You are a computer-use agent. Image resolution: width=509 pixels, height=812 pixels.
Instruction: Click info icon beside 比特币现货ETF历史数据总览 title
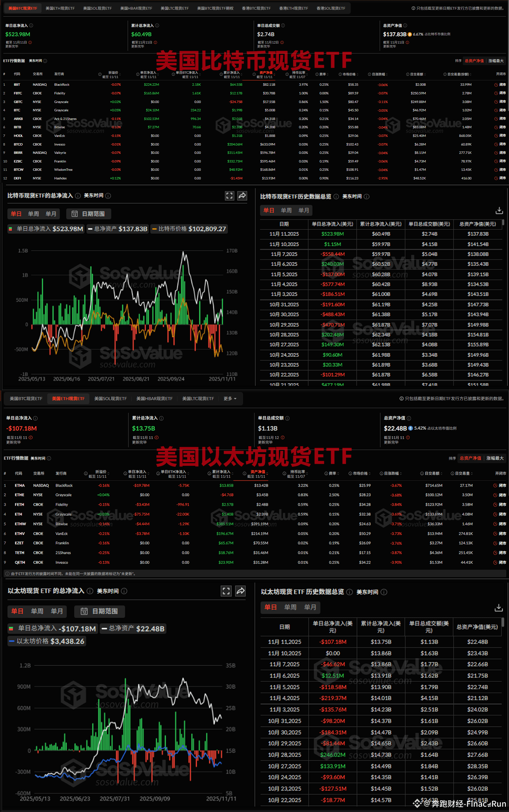click(336, 196)
